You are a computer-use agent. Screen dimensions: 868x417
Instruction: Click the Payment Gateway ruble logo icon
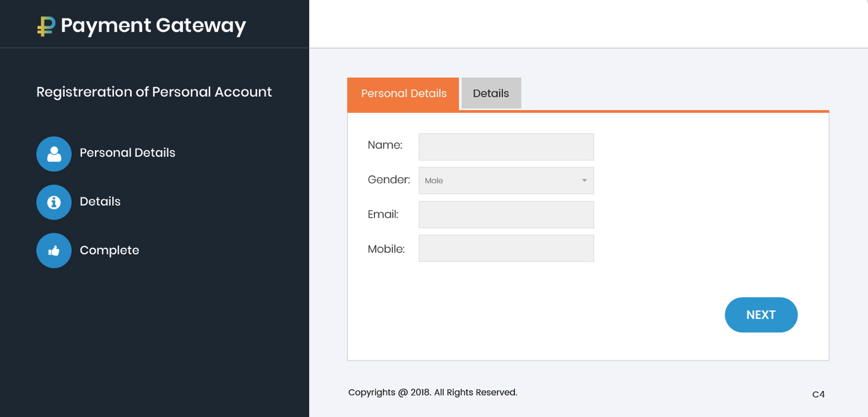[46, 26]
